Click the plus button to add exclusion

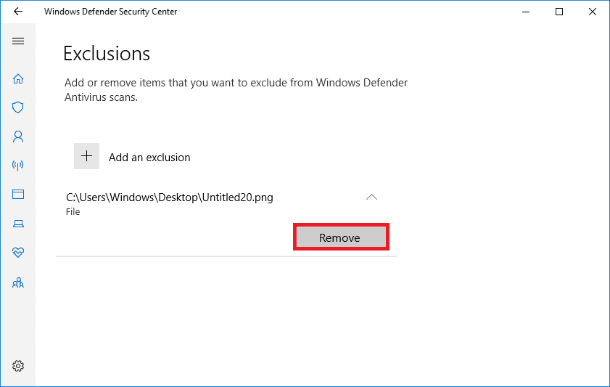click(86, 156)
